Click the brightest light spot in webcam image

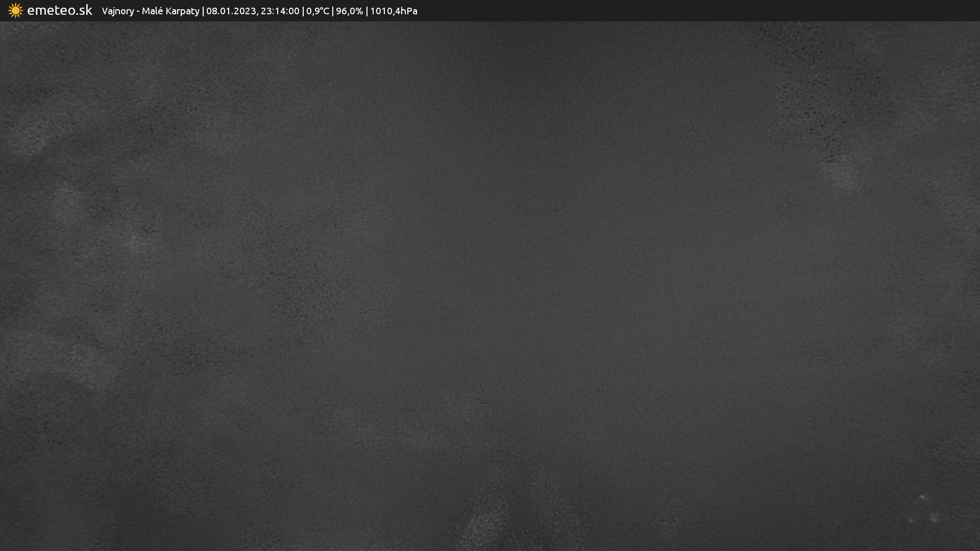tap(922, 496)
